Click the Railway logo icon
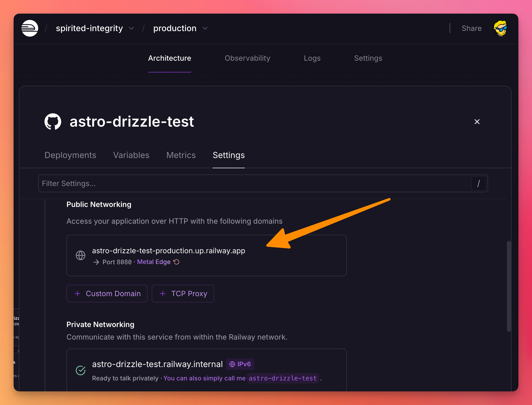 [x=30, y=28]
